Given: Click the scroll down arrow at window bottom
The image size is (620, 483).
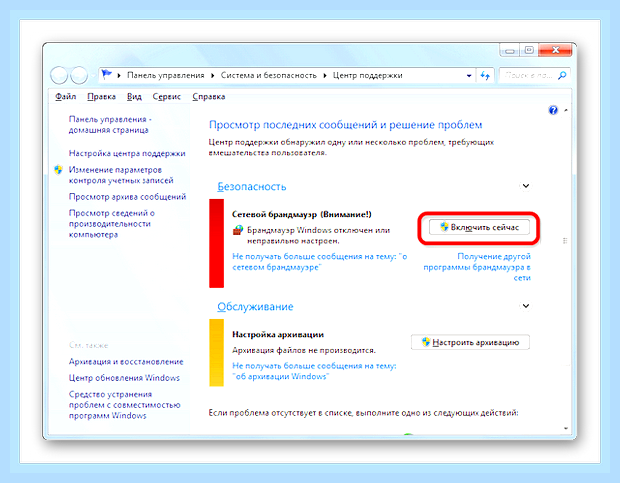Looking at the screenshot, I should pyautogui.click(x=566, y=428).
